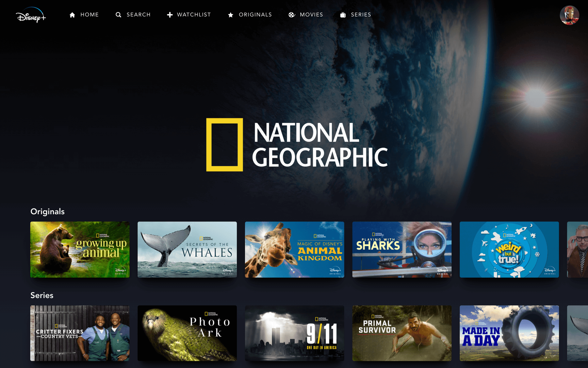Choose the Playing with Sharks tile

click(402, 250)
